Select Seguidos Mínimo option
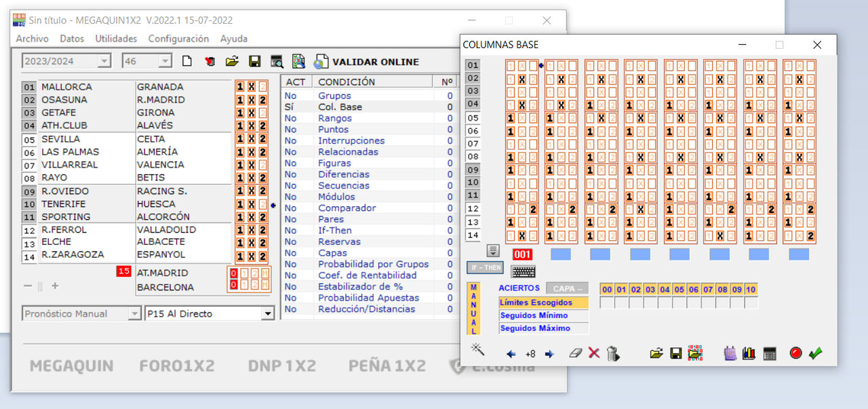 point(543,315)
